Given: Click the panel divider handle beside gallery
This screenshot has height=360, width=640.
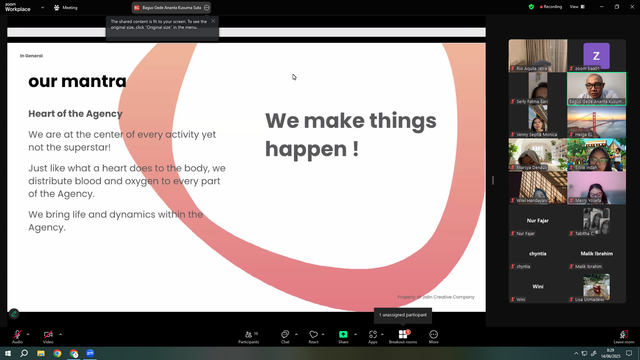Looking at the screenshot, I should (493, 180).
